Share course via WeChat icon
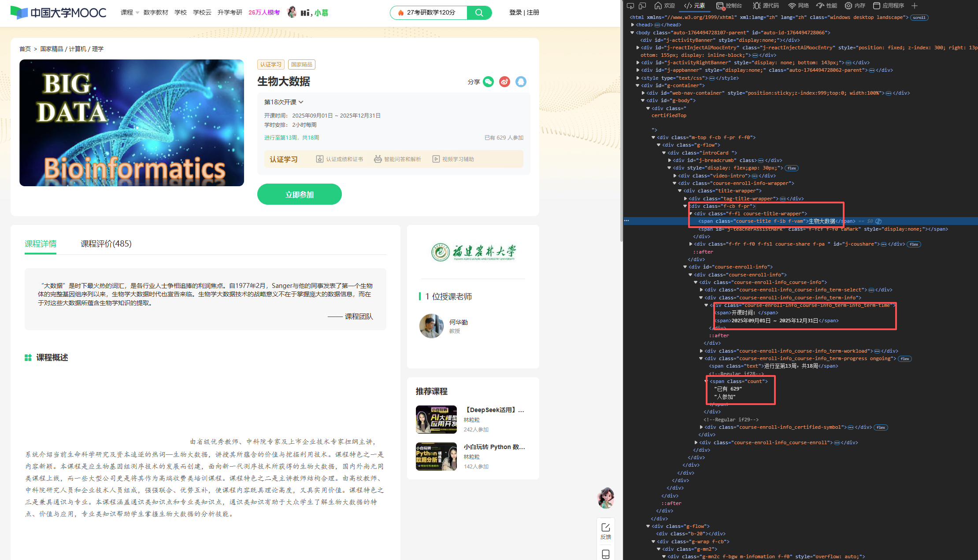The image size is (978, 560). coord(488,82)
